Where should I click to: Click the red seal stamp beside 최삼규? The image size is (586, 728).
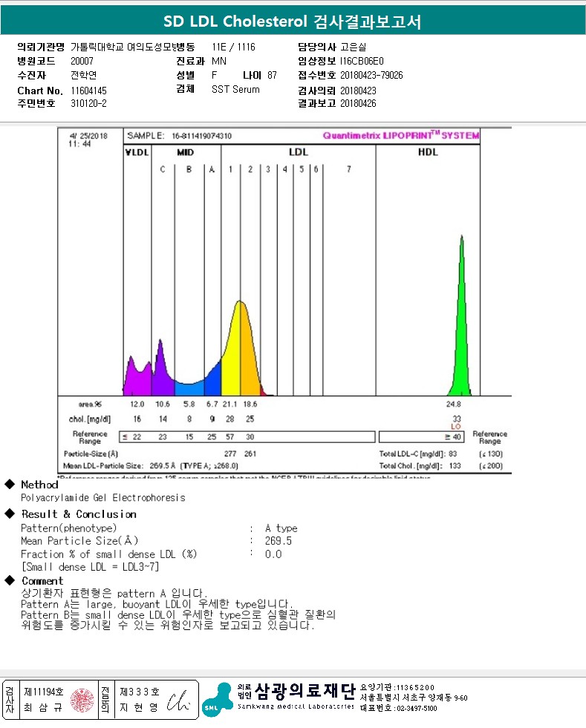click(82, 701)
